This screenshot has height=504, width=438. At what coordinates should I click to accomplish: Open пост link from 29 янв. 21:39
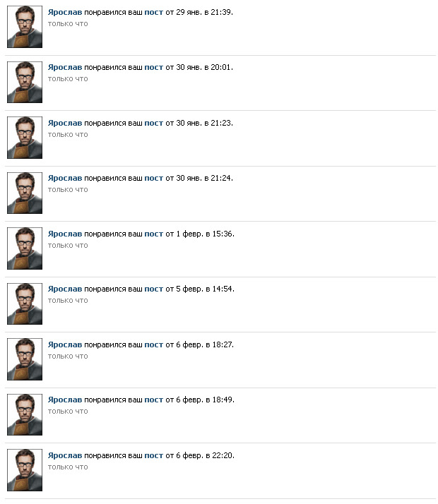(154, 13)
